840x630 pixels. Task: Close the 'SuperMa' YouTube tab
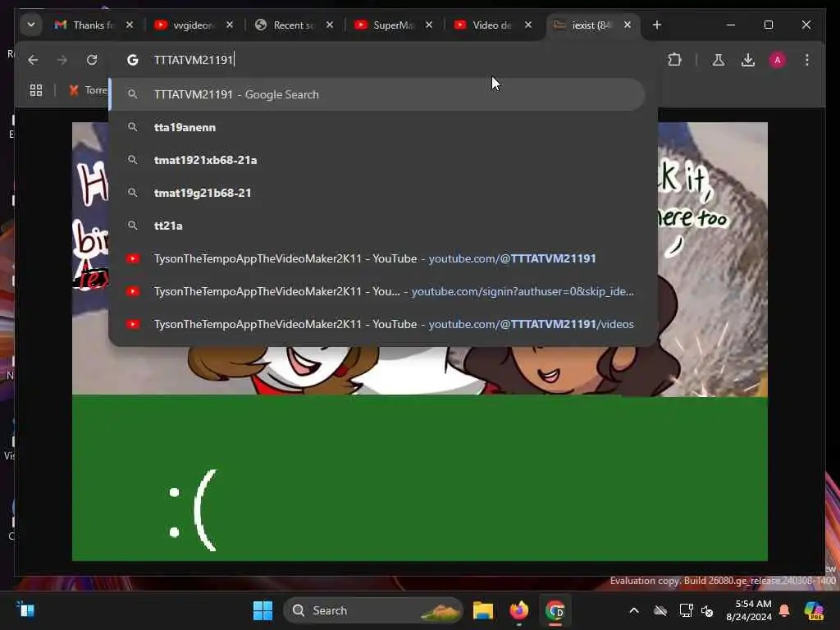(x=429, y=25)
